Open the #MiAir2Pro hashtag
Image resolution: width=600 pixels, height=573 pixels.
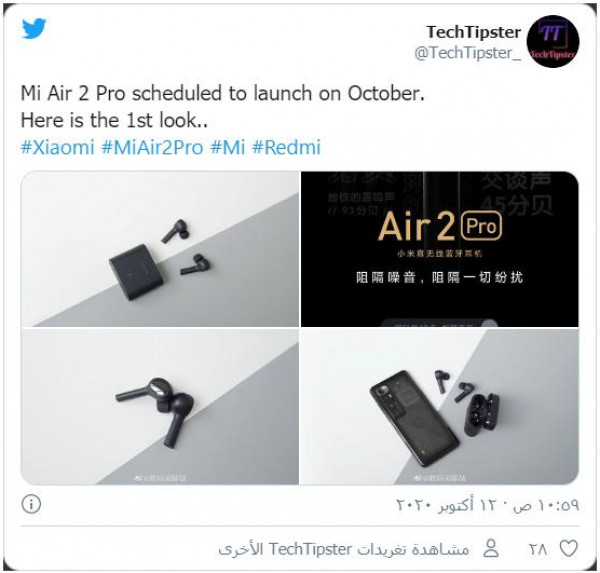tap(152, 147)
